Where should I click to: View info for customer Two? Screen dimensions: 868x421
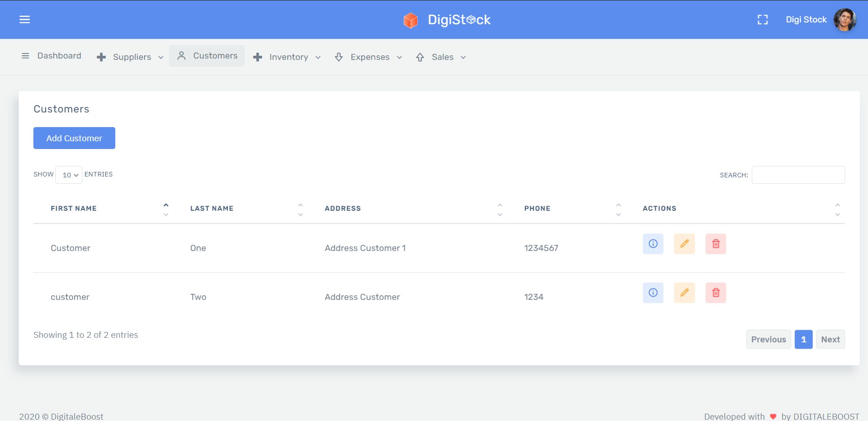click(x=653, y=293)
